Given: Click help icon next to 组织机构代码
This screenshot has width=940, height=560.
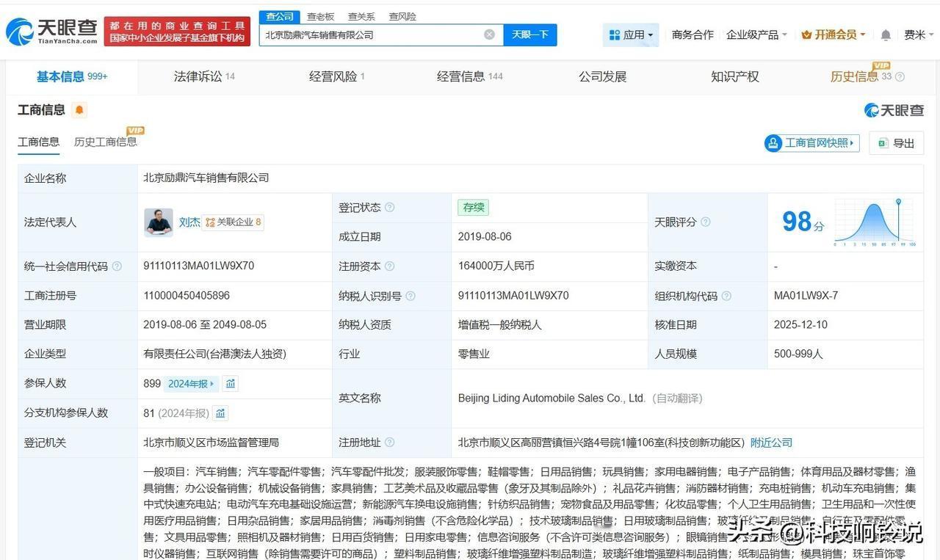Looking at the screenshot, I should click(x=726, y=296).
